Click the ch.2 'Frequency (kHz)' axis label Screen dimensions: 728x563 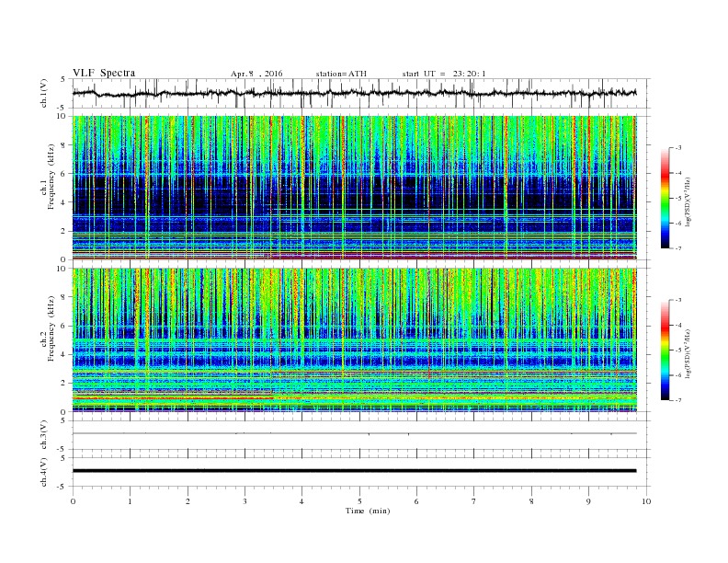click(x=51, y=329)
